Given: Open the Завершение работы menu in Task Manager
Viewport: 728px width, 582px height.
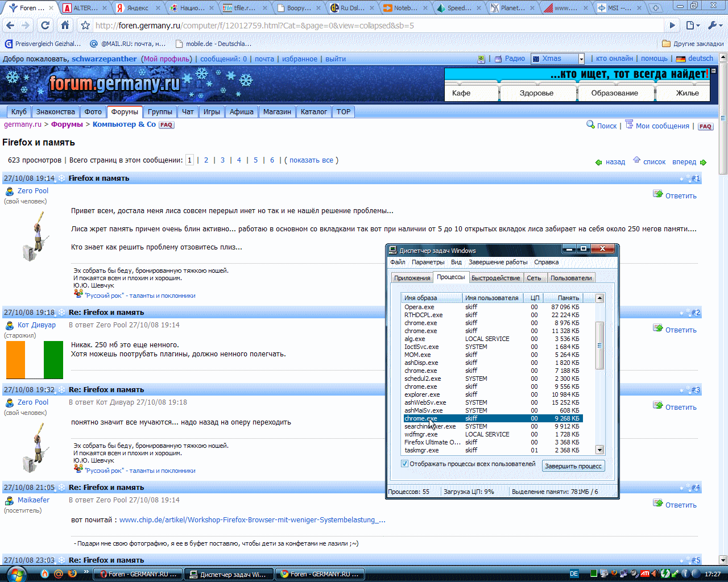Looking at the screenshot, I should [x=498, y=262].
